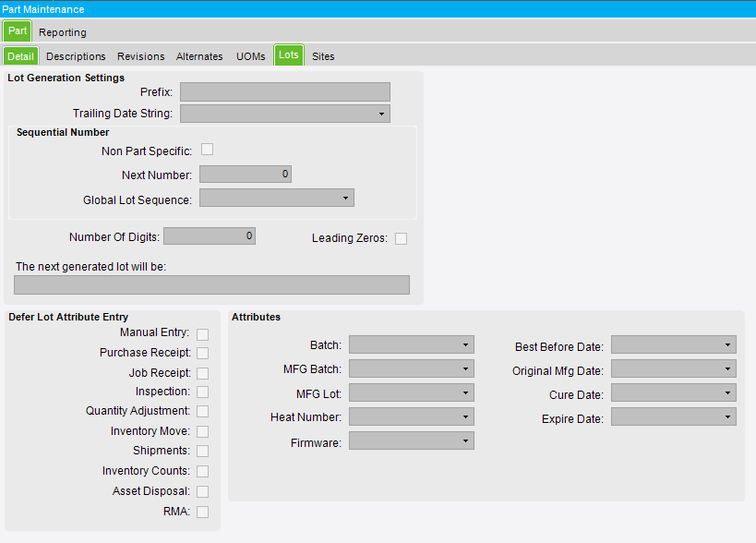Expand the Trailing Date String dropdown
Screen dimensions: 756x543
pyautogui.click(x=285, y=114)
